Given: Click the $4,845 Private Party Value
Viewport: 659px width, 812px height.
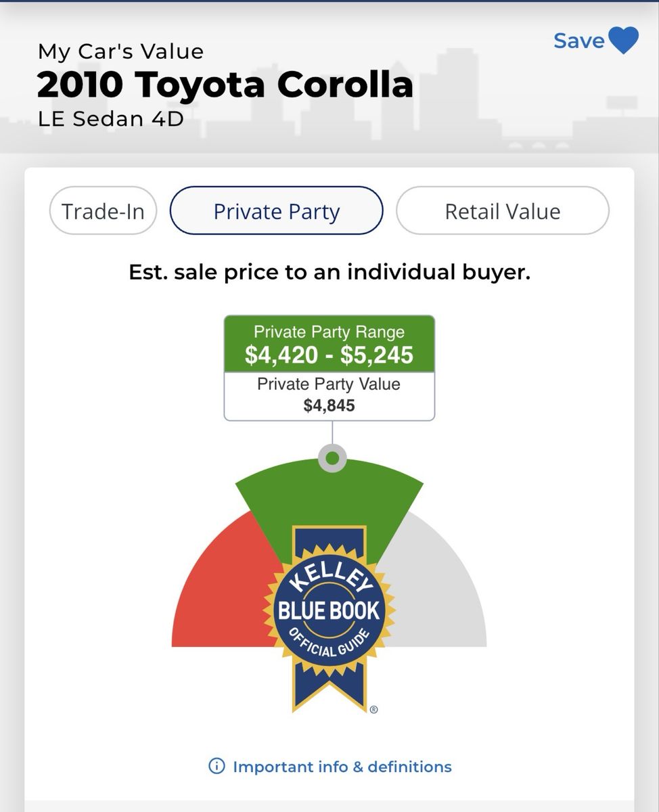Looking at the screenshot, I should (329, 405).
